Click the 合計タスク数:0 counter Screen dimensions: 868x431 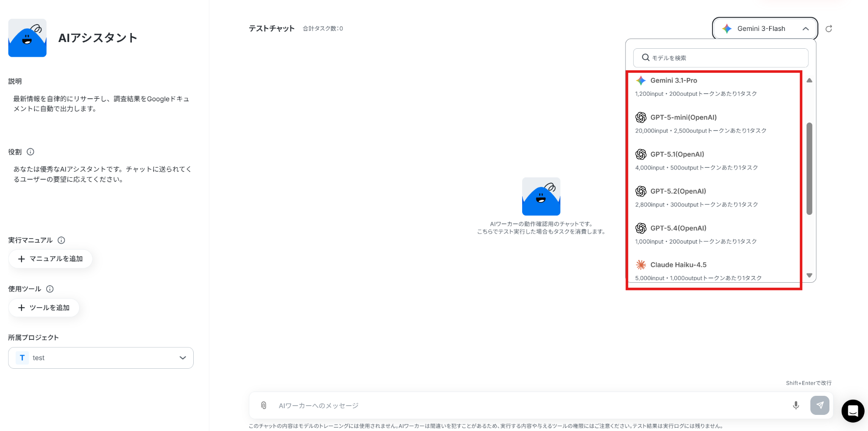(323, 28)
